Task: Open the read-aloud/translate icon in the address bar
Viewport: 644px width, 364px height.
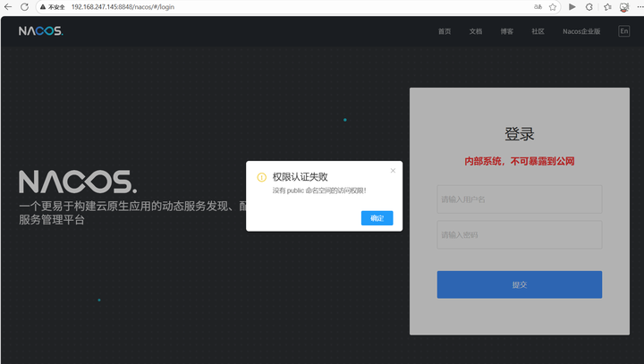Action: tap(538, 7)
